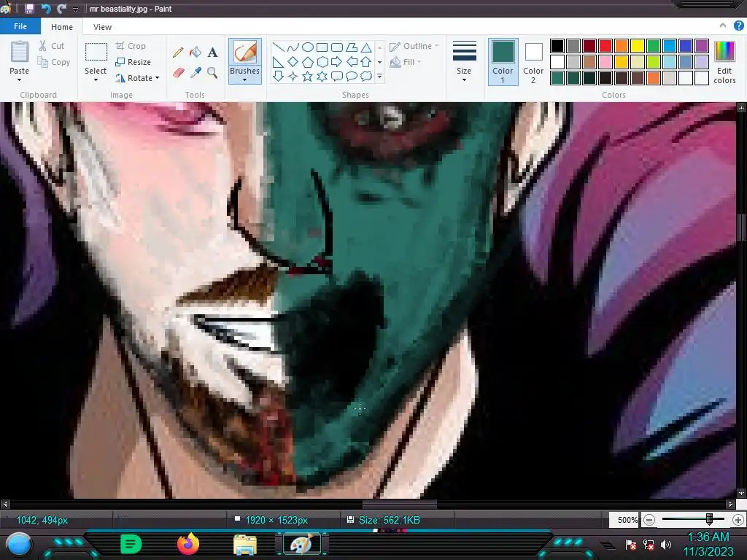Select the Eraser tool
Screen dimensions: 747x560
[x=178, y=72]
